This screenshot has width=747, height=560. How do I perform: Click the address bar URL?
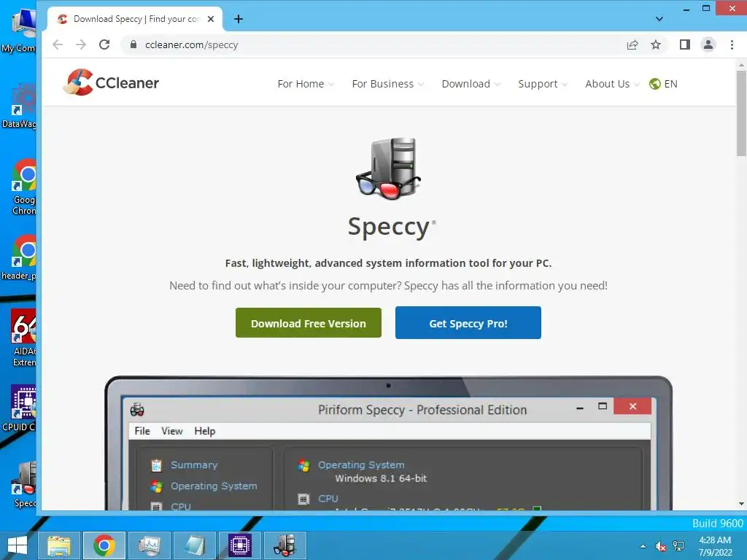coord(192,44)
